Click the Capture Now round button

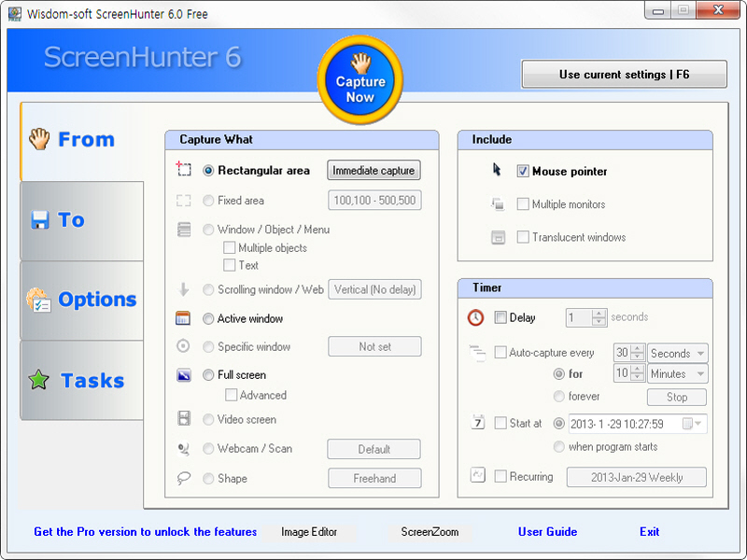(360, 80)
